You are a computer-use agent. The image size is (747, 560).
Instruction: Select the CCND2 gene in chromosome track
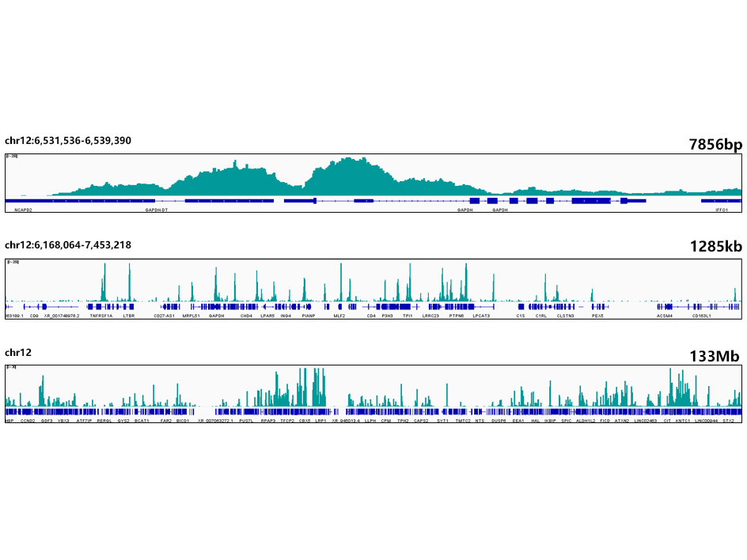[x=28, y=421]
